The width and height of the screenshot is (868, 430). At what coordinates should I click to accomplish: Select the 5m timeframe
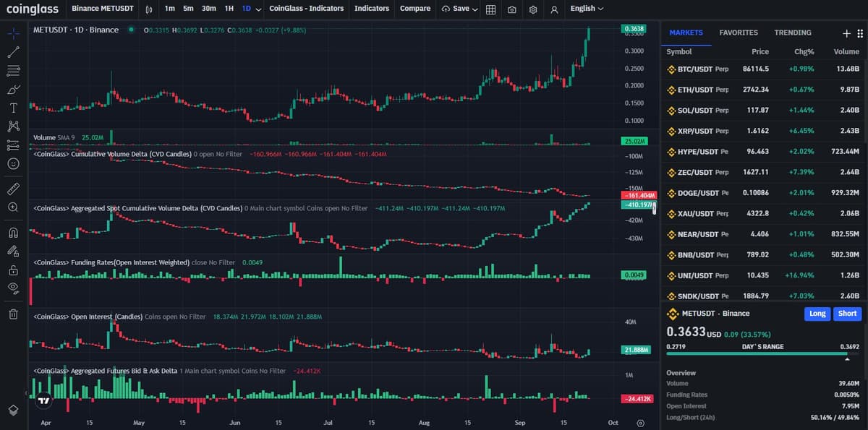tap(188, 9)
